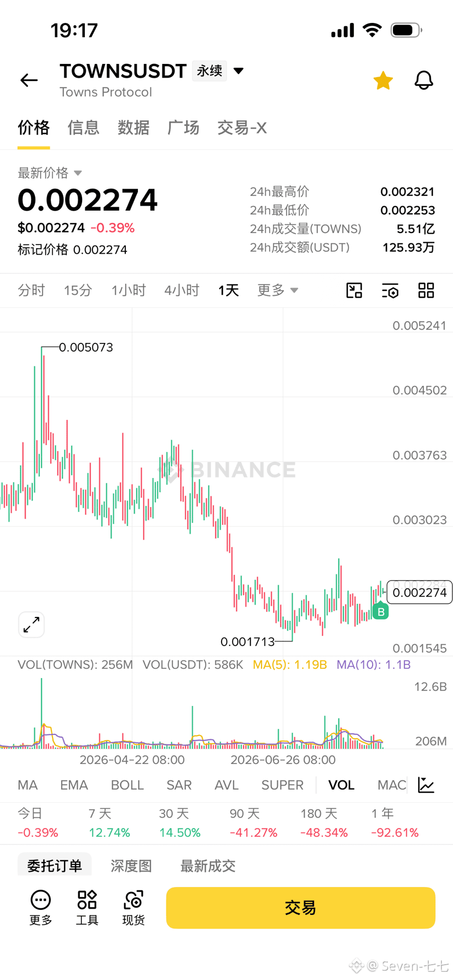
Task: Select 180 天 change of -48.34%
Action: click(x=324, y=832)
